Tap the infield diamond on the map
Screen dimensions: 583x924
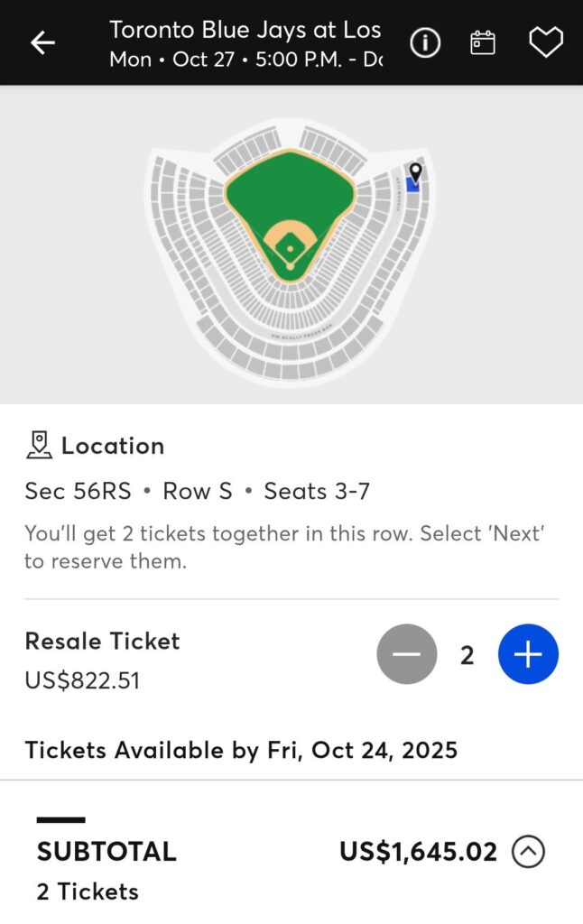(x=290, y=245)
